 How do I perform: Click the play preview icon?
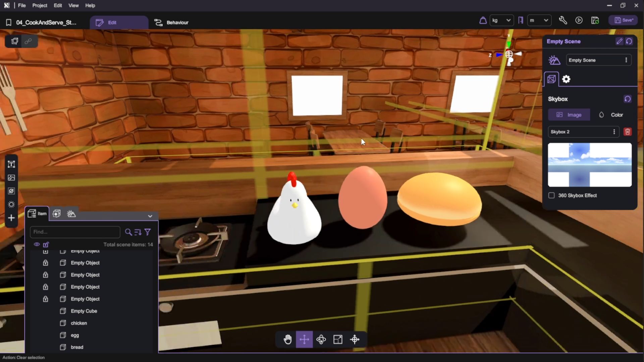579,20
